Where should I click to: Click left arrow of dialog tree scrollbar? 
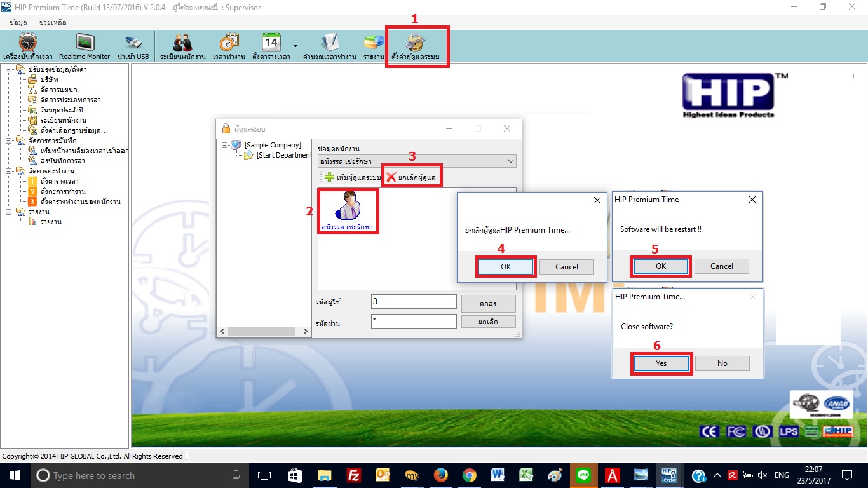click(x=222, y=332)
